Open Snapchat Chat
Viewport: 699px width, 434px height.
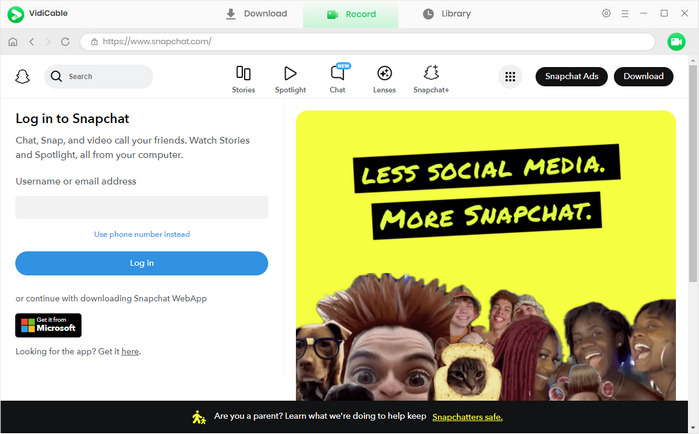(x=337, y=79)
